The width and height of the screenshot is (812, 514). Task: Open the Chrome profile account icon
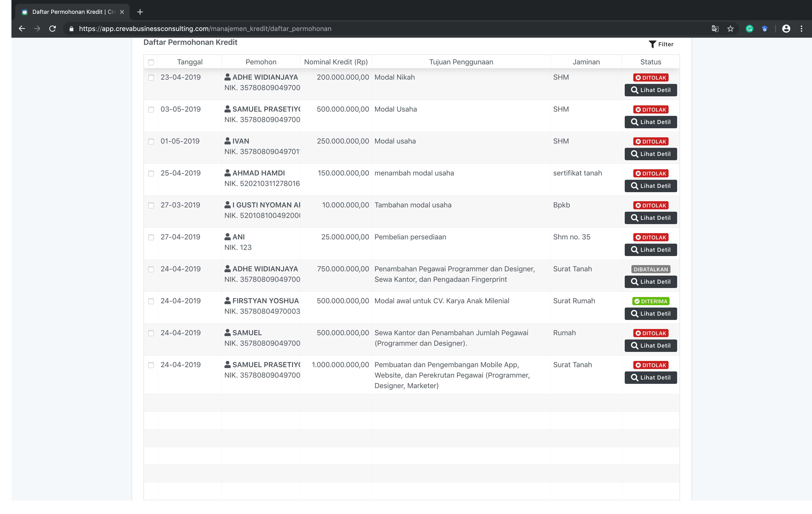tap(786, 29)
